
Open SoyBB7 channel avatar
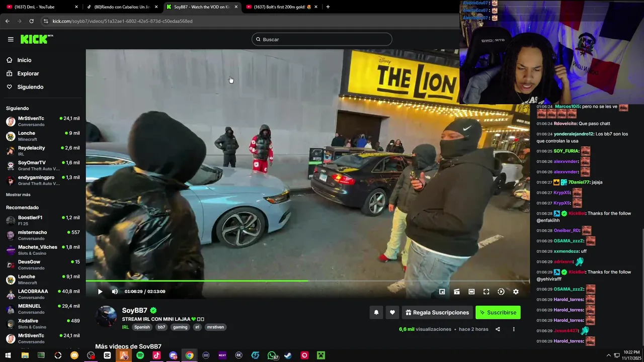coord(106,317)
